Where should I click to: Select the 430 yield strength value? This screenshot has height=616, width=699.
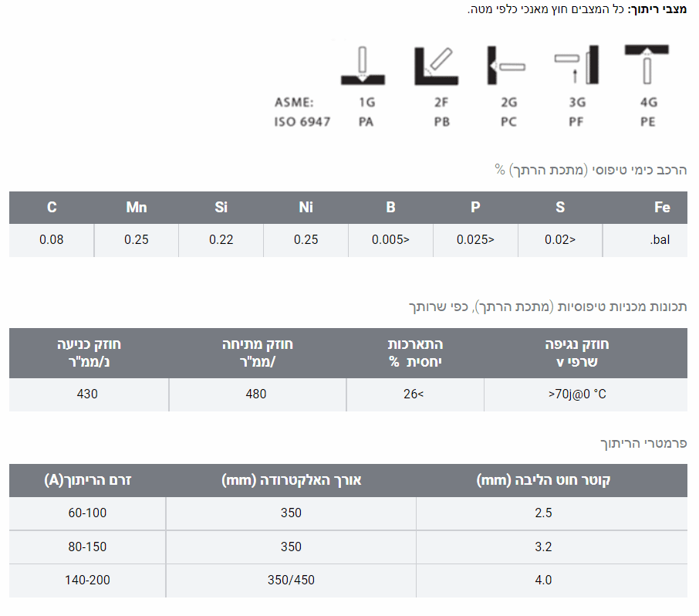(x=88, y=394)
